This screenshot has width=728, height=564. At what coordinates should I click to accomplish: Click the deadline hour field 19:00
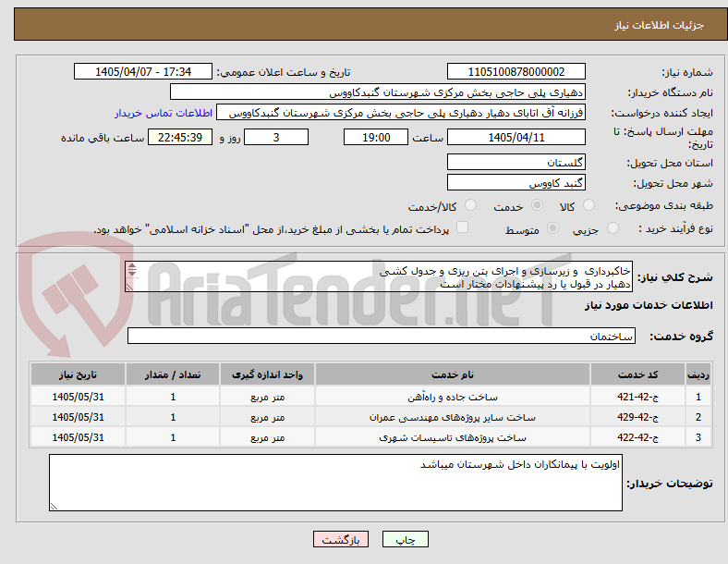pyautogui.click(x=376, y=137)
